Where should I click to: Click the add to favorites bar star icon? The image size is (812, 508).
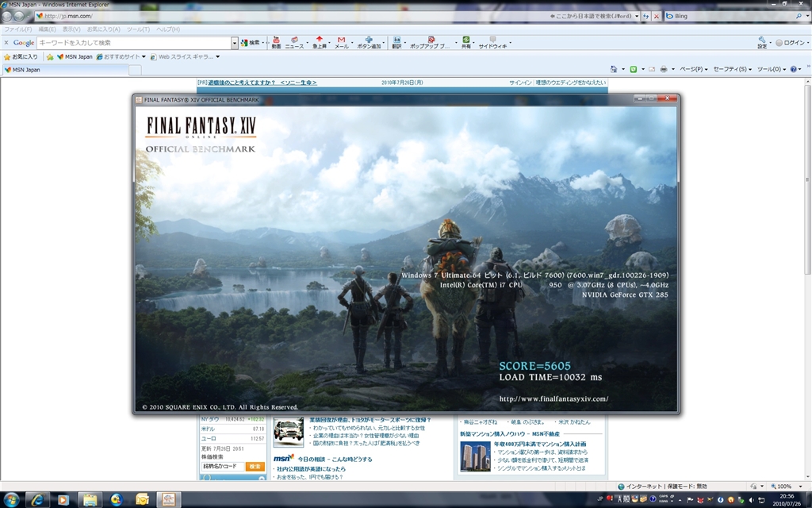50,56
